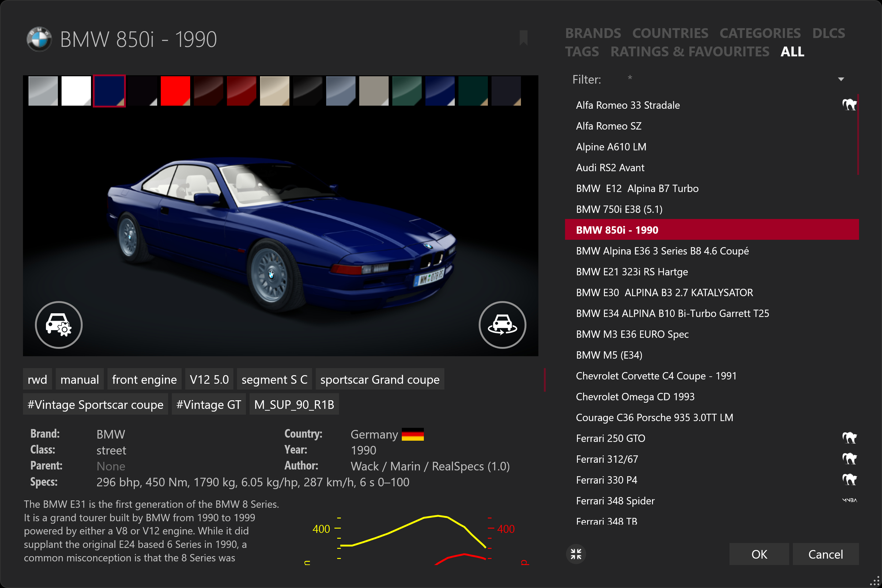Click the cat icon next to Ferrari 250 GTO
Screen dimensions: 882x588
[x=849, y=438]
